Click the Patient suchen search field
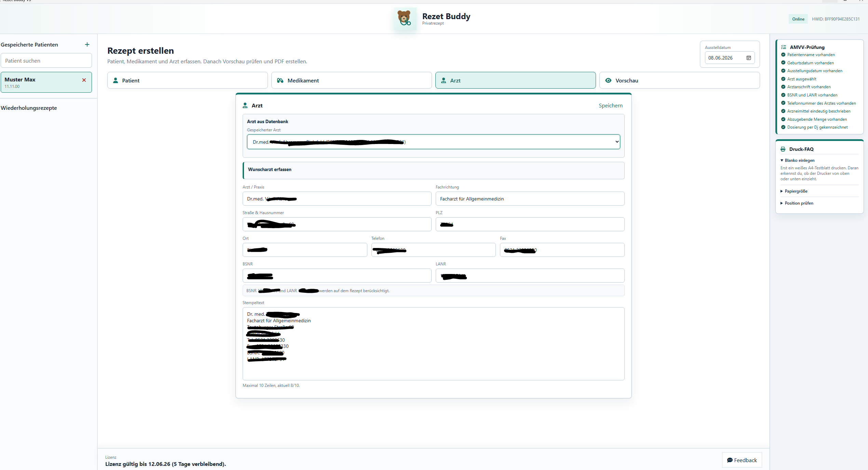This screenshot has width=868, height=470. 46,61
